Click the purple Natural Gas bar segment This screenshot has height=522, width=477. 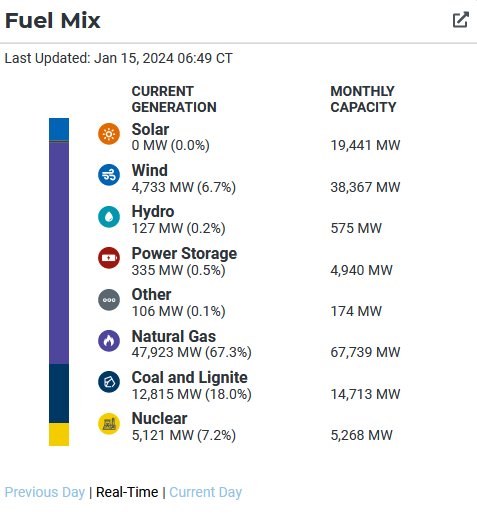(59, 253)
